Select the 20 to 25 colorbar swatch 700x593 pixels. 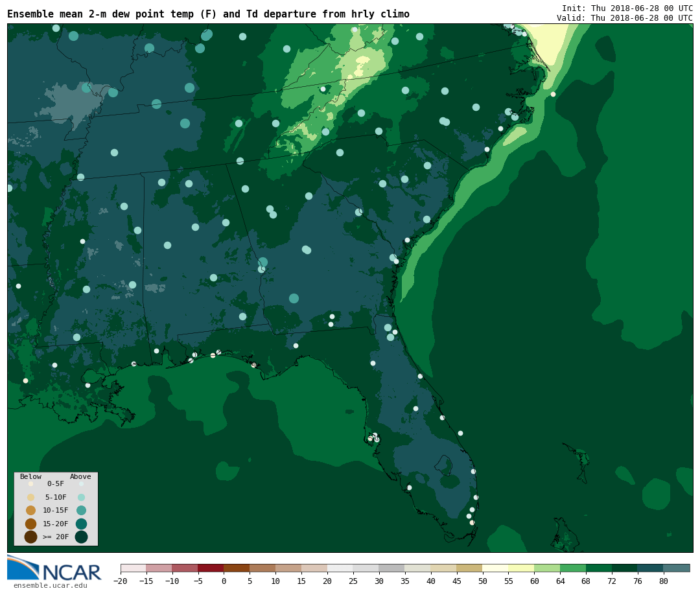[341, 568]
